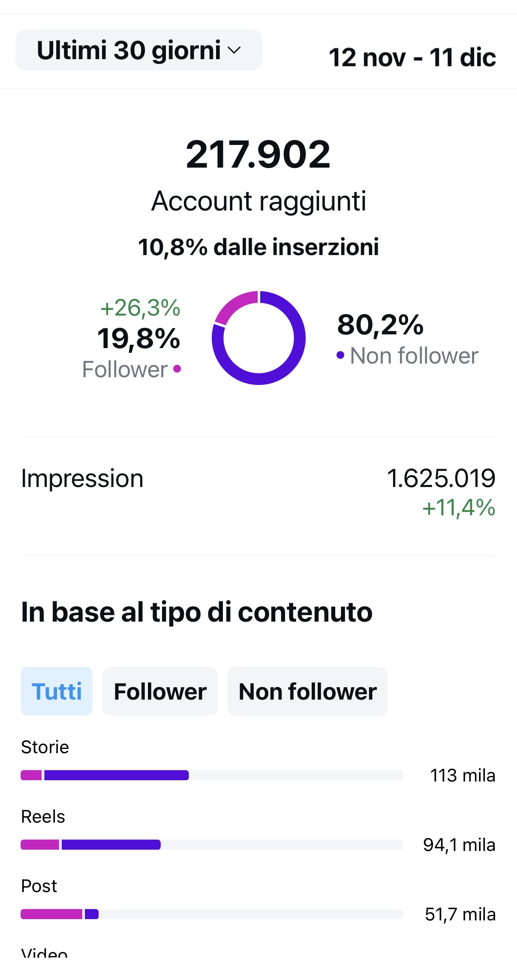Click the pink portion of the Post bar
Viewport: 517px width, 980px height.
click(51, 914)
